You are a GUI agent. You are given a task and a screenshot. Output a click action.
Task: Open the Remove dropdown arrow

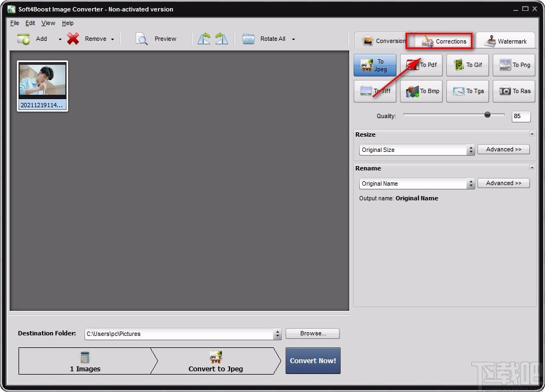112,39
